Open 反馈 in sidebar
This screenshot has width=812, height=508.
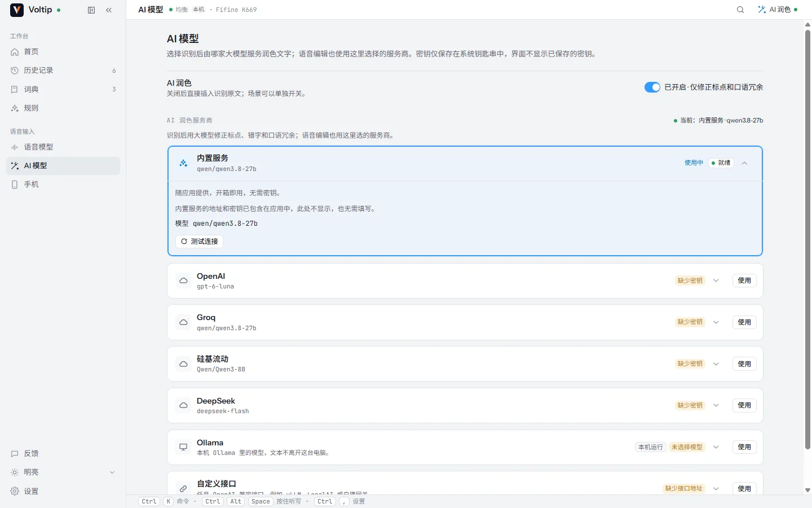pos(63,453)
